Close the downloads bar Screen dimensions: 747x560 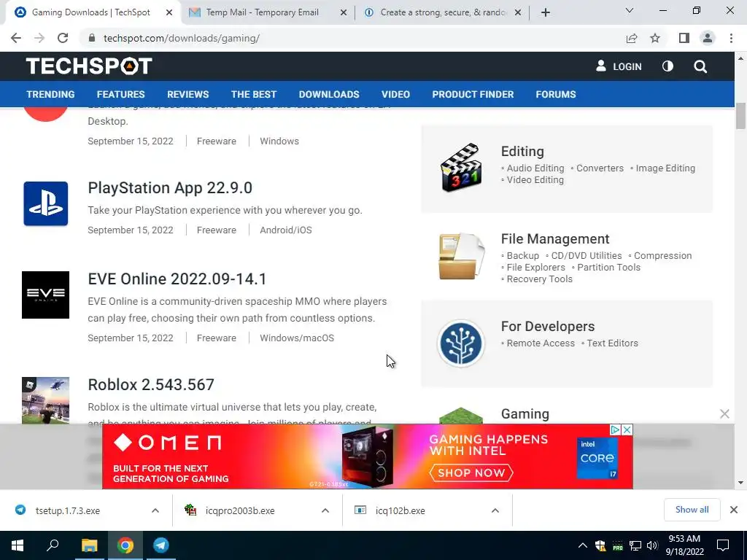pos(734,510)
